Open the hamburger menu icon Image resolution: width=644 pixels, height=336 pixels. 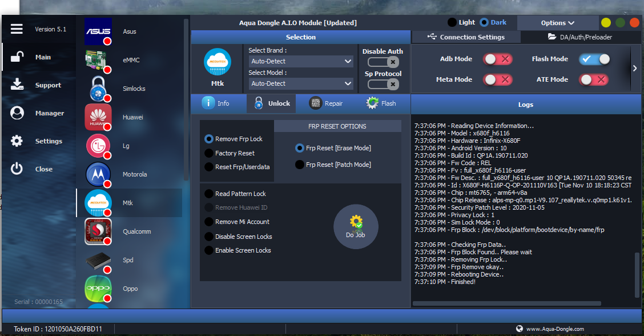[x=17, y=29]
